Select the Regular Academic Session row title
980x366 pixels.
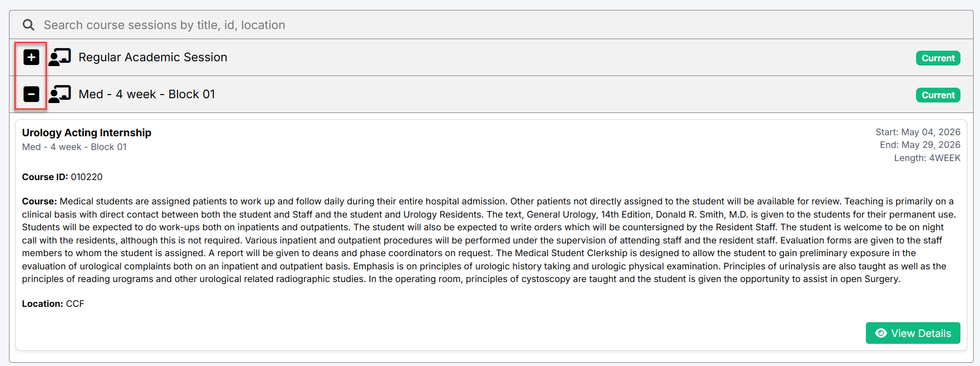tap(153, 57)
